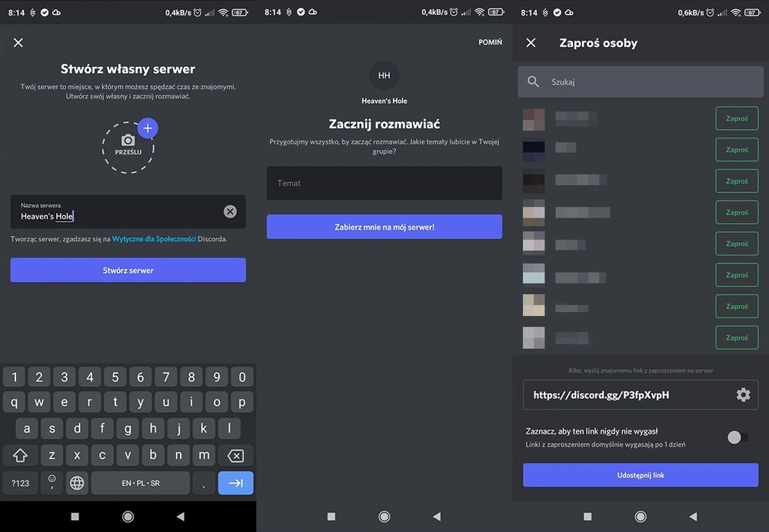Click the Temat input field

pyautogui.click(x=384, y=183)
